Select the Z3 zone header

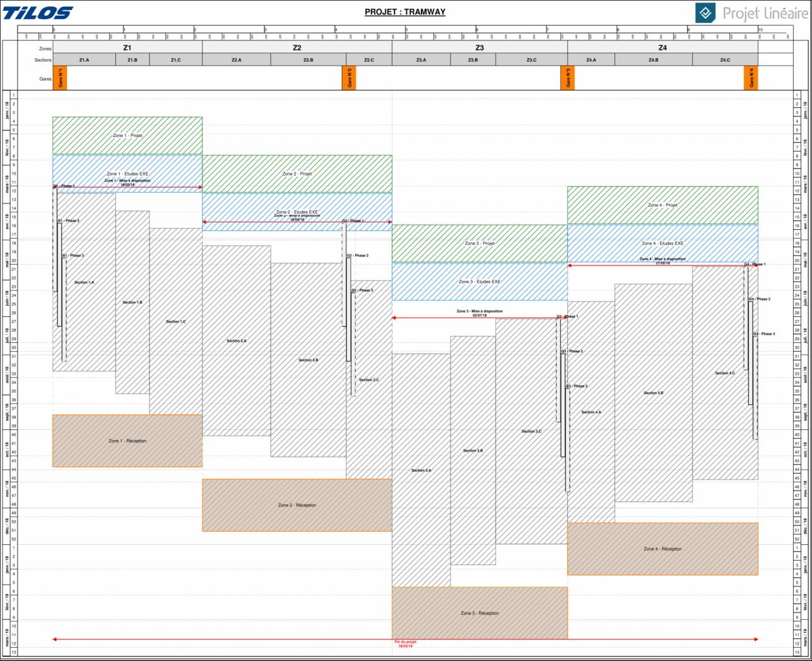pos(480,48)
